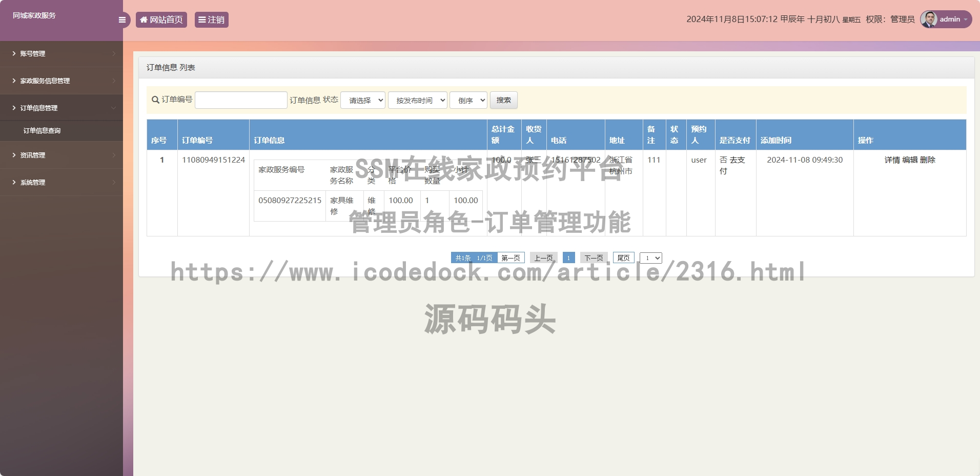
Task: Click the chevron arrow beside 资讯管理
Action: click(114, 155)
